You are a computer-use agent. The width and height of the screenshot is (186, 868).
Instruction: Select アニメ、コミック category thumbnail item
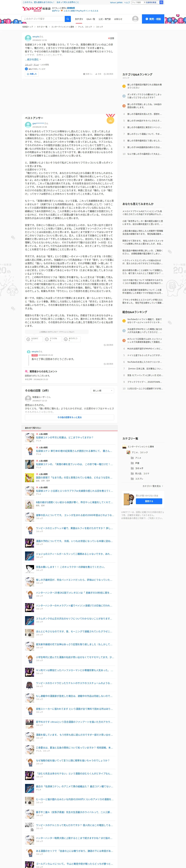pyautogui.click(x=128, y=452)
